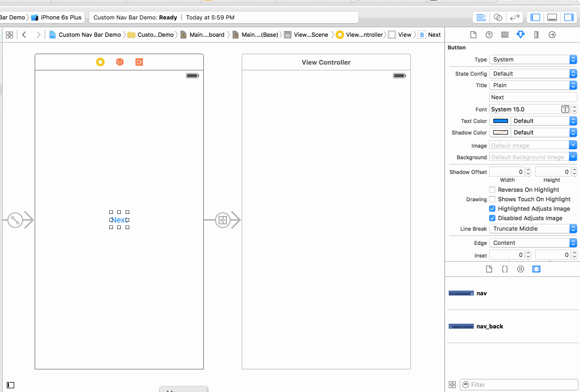Open the Background image combo box
Viewport: 580px width, 392px height.
click(533, 157)
